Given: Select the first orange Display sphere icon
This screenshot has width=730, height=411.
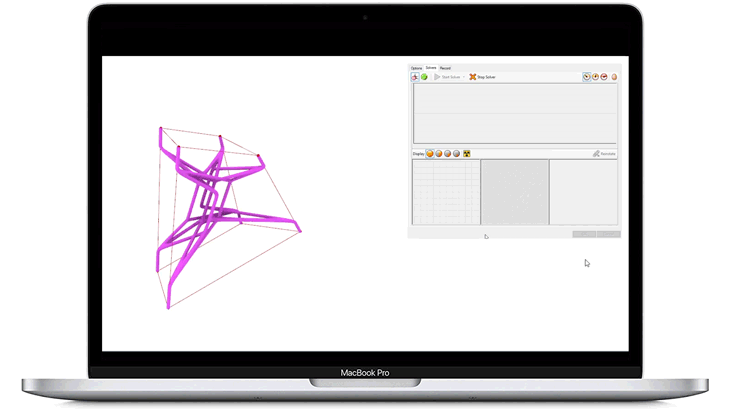Looking at the screenshot, I should point(431,154).
